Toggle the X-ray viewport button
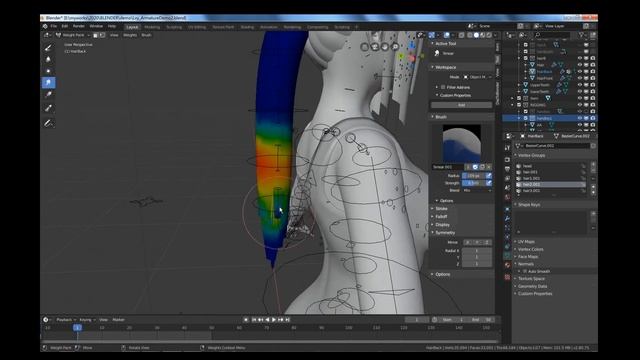The image size is (640, 360). click(x=461, y=35)
